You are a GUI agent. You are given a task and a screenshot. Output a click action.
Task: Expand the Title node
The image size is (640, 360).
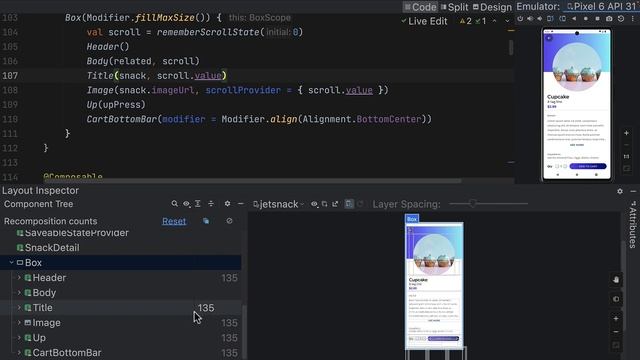pyautogui.click(x=19, y=308)
